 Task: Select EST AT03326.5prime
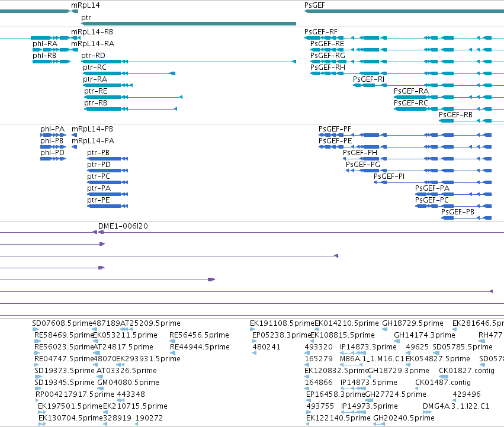tap(100, 377)
